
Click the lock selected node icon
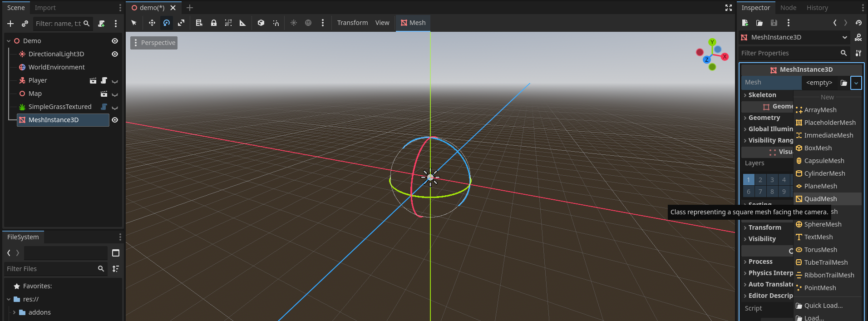click(x=214, y=23)
